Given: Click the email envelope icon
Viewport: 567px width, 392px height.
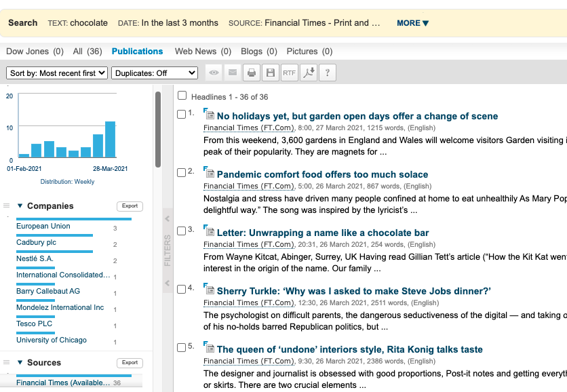Looking at the screenshot, I should 233,73.
